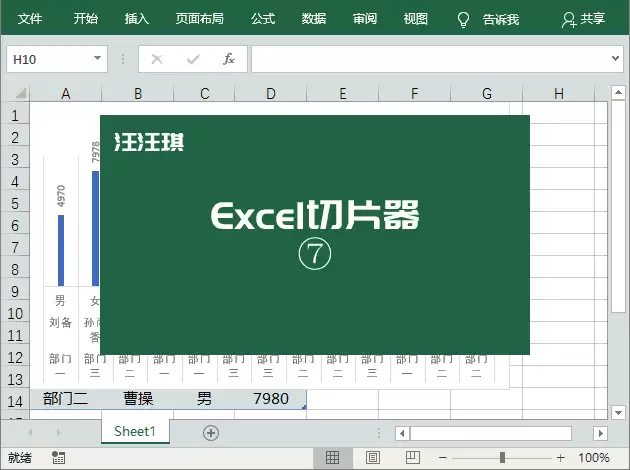
Task: Click previous sheet navigation arrow
Action: 30,433
